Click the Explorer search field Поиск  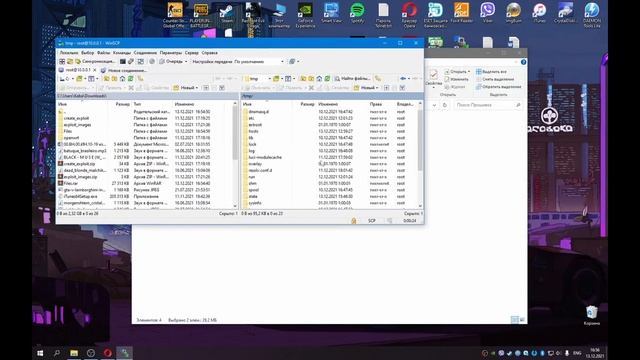pyautogui.click(x=488, y=105)
